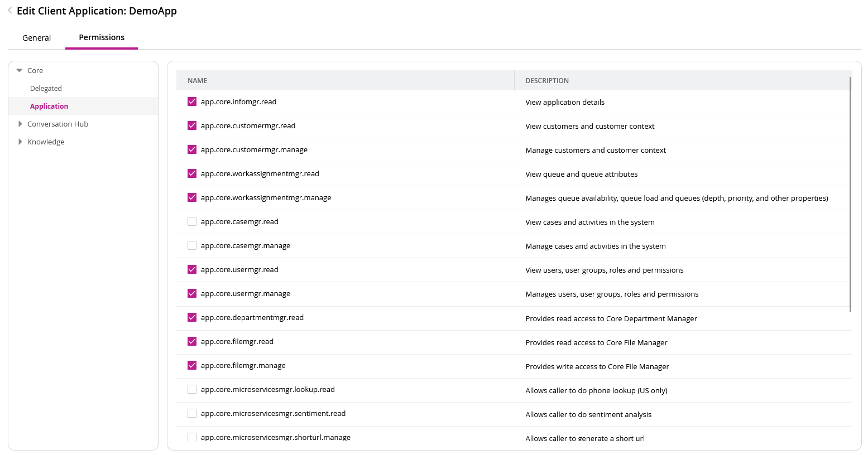The height and width of the screenshot is (455, 868).
Task: Uncheck app.core.infomgr.read permission
Action: (x=192, y=101)
